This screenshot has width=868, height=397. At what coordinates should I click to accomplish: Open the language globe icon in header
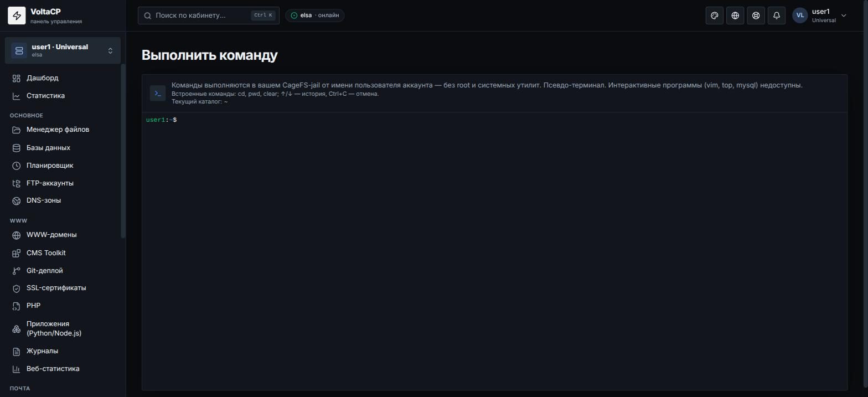pyautogui.click(x=735, y=16)
